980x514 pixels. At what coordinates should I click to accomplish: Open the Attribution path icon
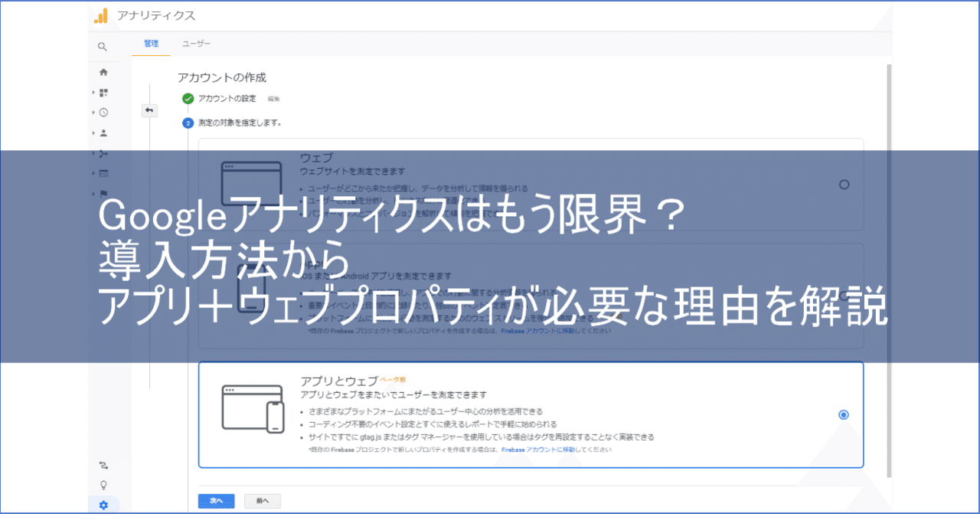[103, 465]
